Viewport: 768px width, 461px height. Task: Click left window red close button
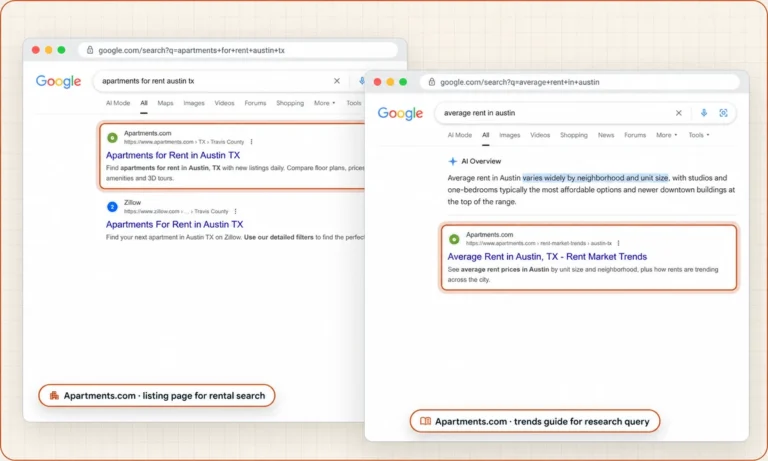[36, 50]
